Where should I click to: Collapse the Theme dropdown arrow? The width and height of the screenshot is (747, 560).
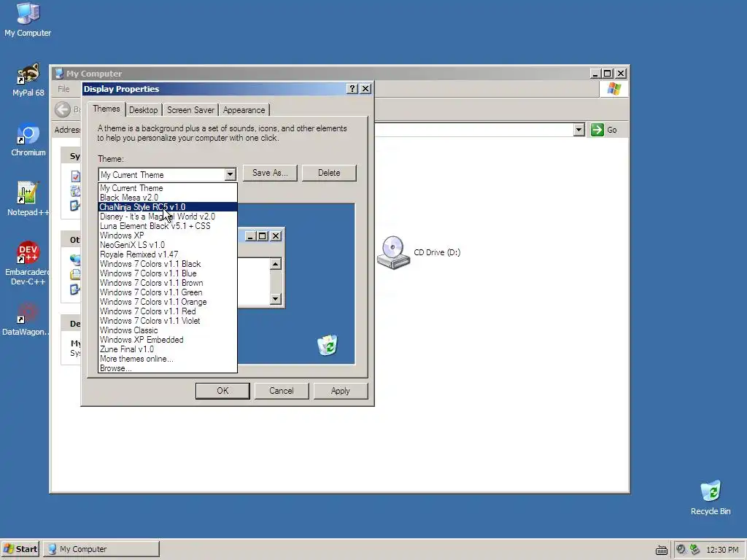(x=230, y=174)
